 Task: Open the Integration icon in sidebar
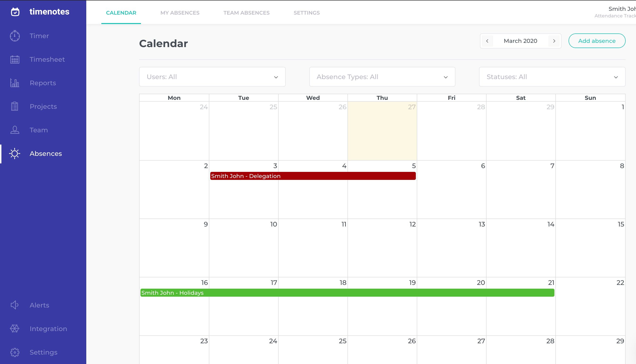(15, 328)
